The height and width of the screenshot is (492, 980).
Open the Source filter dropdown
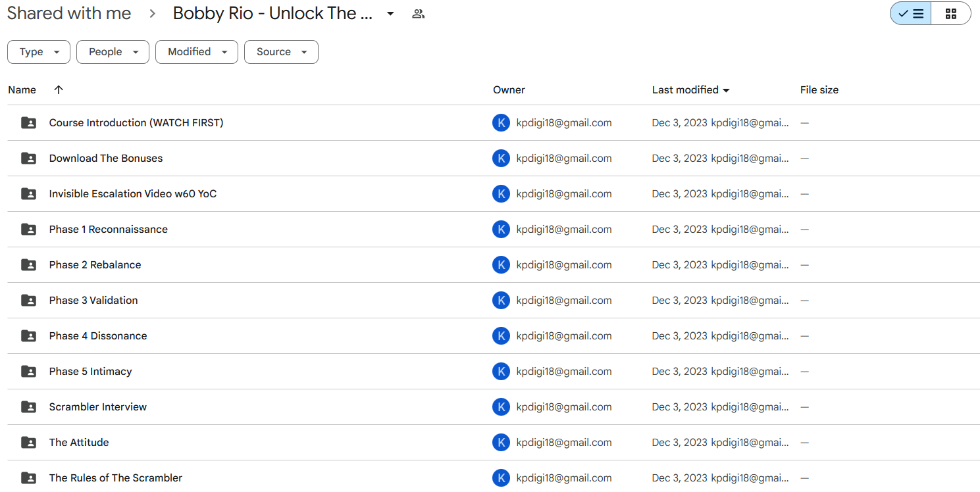tap(281, 52)
